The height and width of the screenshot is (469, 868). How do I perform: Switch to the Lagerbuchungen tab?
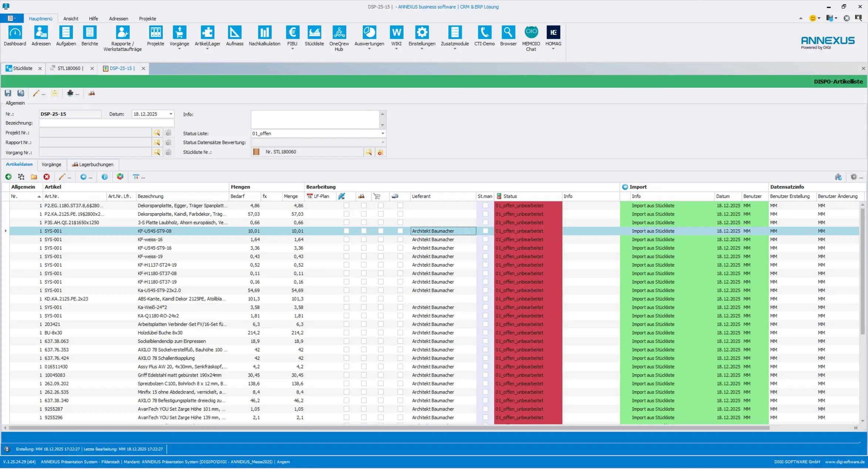93,164
